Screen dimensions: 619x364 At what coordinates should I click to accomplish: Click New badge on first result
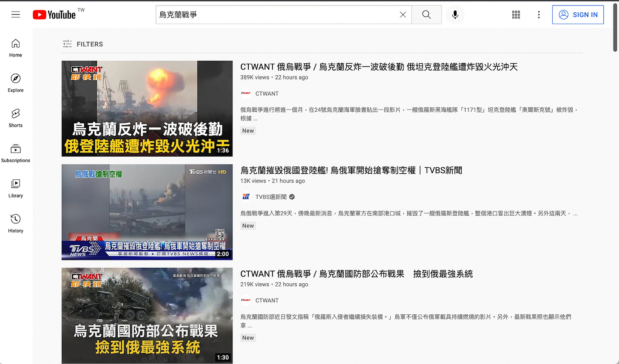point(248,131)
